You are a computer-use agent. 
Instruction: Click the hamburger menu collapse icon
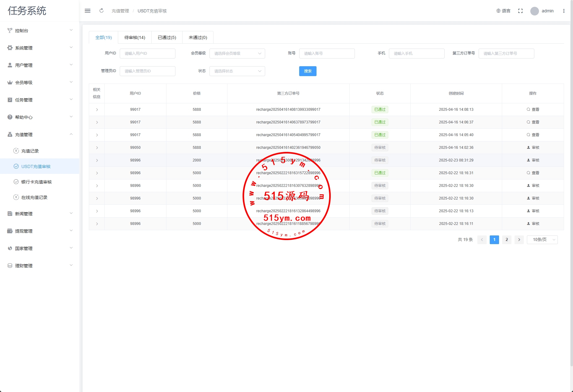[x=88, y=11]
